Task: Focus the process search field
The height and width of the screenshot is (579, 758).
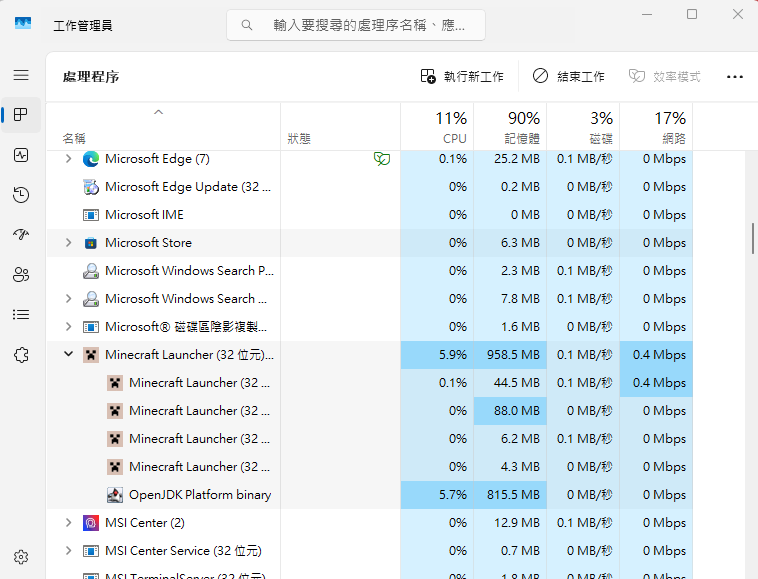Action: click(x=356, y=25)
